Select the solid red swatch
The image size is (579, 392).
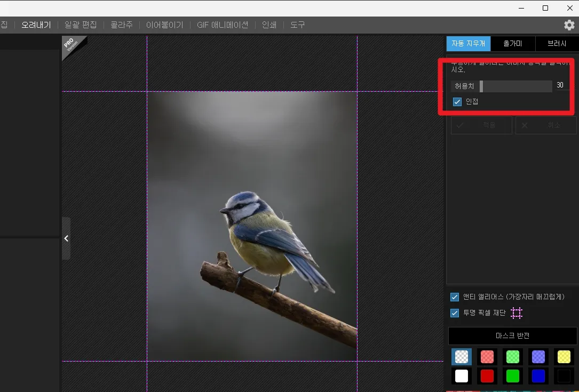[x=487, y=376]
